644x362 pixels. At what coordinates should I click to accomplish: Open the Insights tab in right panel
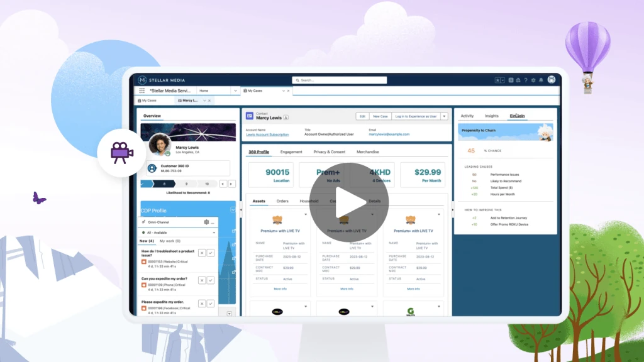point(491,116)
